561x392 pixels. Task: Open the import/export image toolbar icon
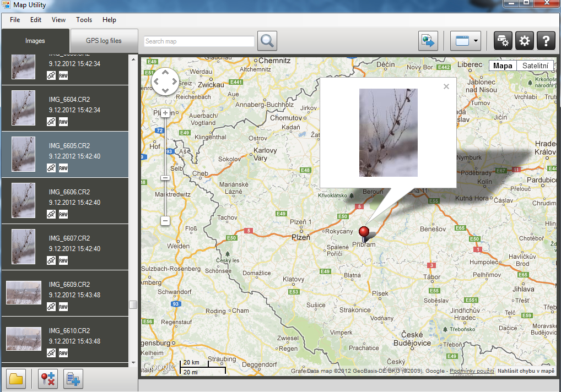428,41
